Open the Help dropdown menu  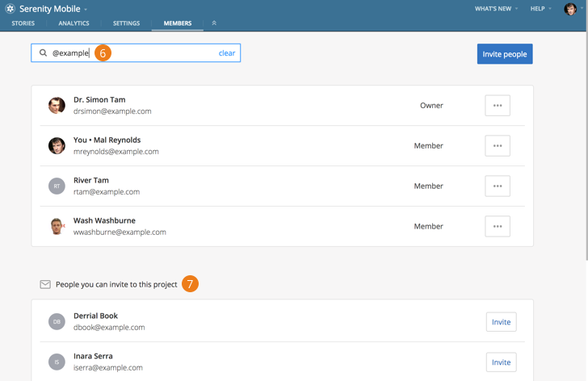point(540,9)
